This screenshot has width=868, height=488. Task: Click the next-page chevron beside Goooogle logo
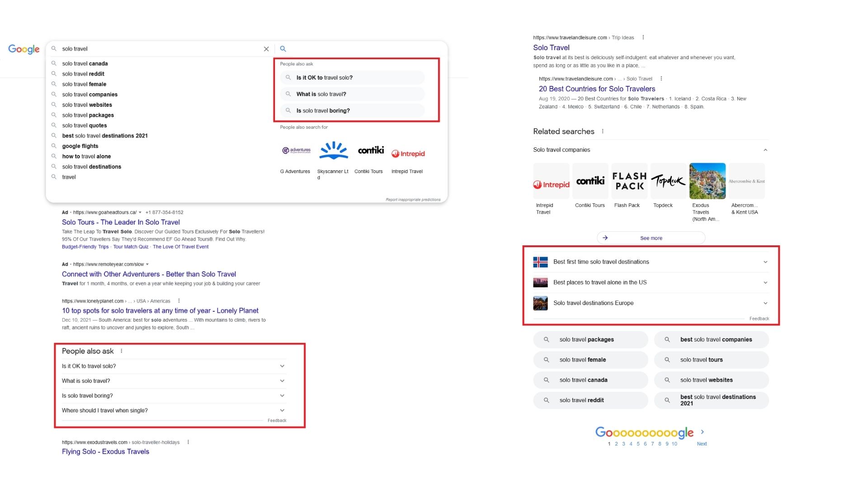[x=702, y=432]
